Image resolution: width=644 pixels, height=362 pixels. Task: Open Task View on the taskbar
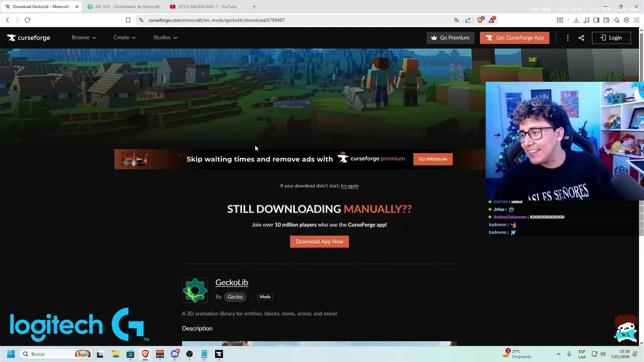[100, 354]
